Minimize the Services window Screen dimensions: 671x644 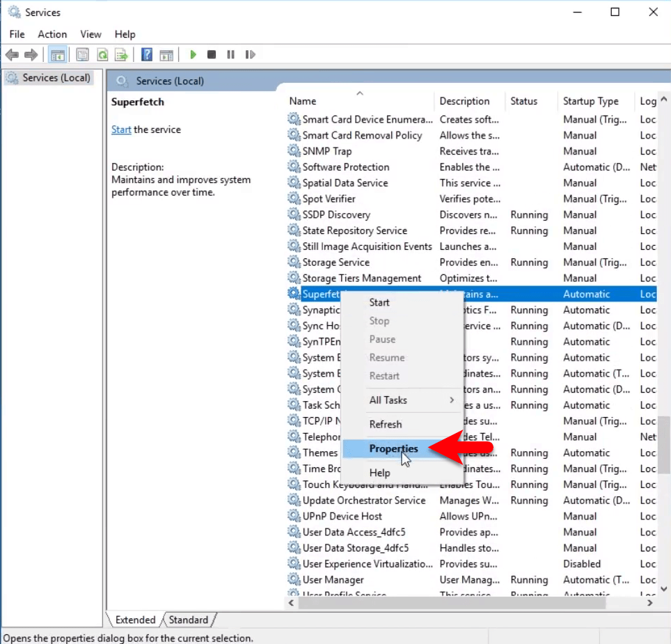[x=577, y=12]
